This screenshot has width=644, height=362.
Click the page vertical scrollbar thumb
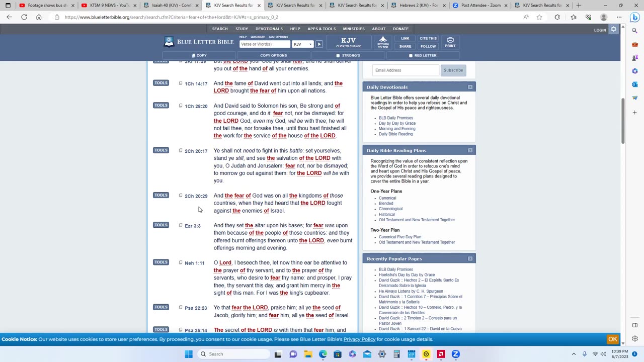coord(622,121)
